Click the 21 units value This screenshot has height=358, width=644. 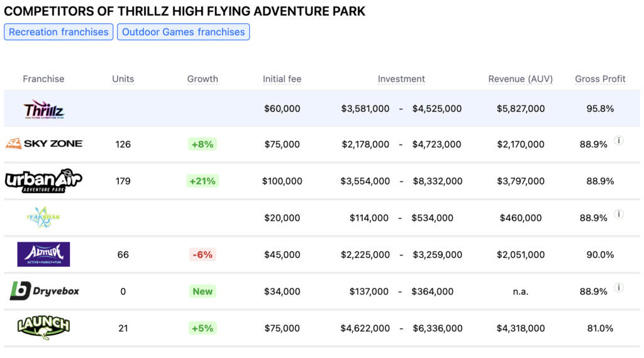click(x=123, y=328)
